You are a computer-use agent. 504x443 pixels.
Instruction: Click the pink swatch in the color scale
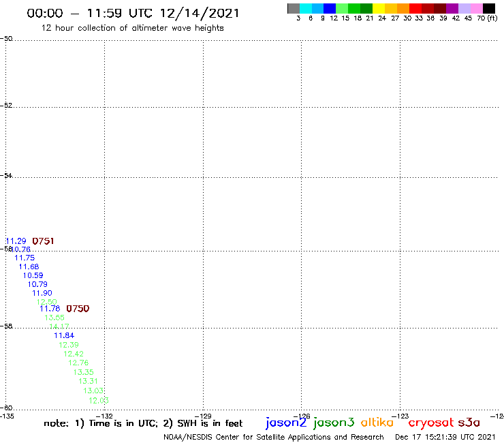(x=476, y=9)
